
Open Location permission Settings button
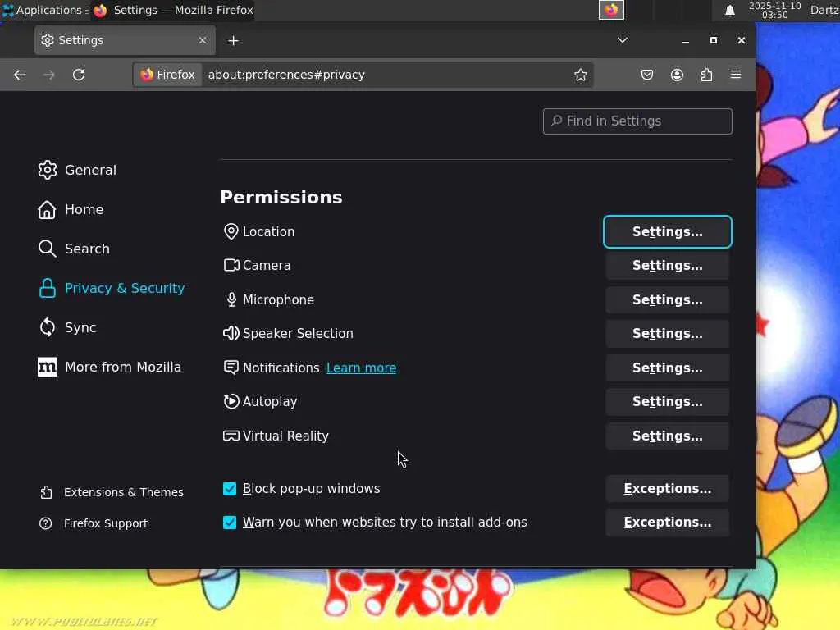pyautogui.click(x=667, y=232)
